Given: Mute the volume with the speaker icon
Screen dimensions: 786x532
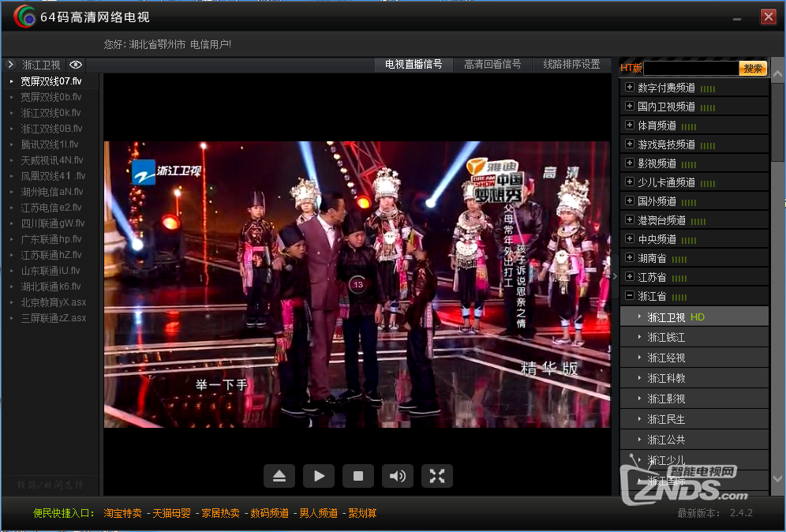Looking at the screenshot, I should tap(398, 476).
